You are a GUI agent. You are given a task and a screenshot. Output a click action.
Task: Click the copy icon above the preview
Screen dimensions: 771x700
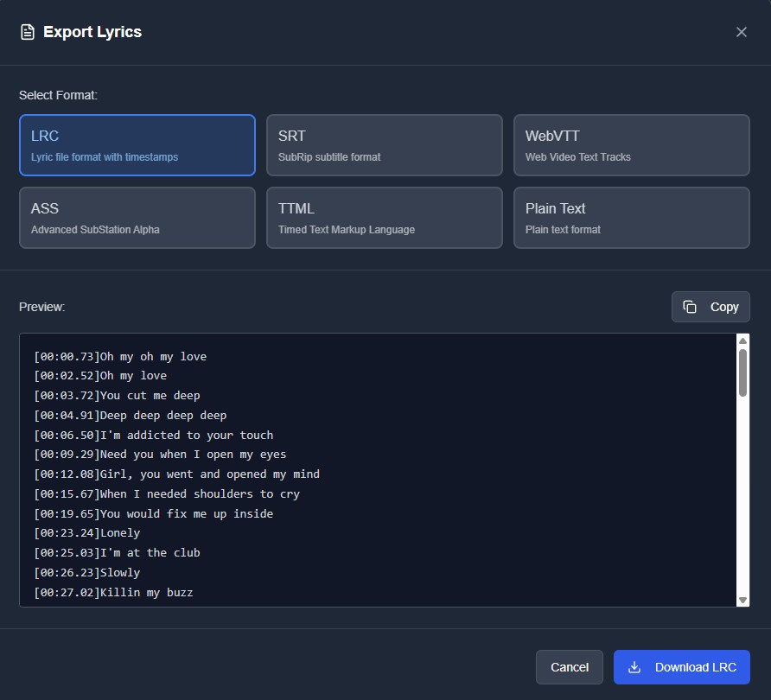coord(690,307)
